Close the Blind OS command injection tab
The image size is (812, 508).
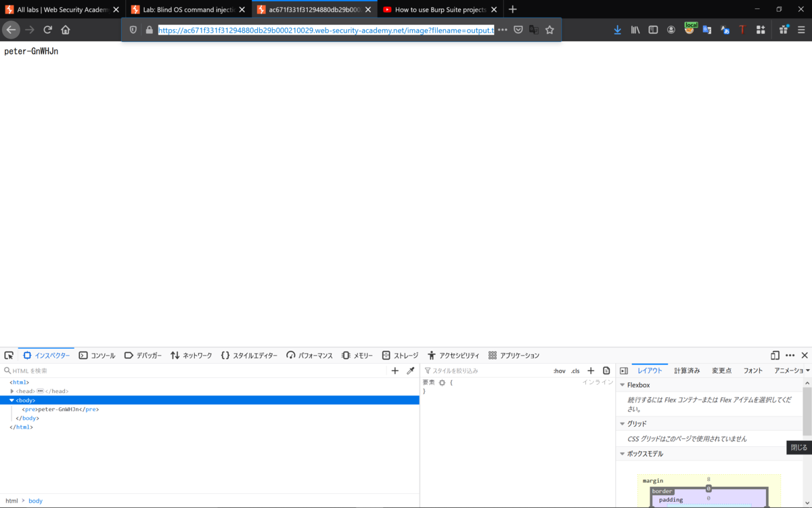coord(242,9)
